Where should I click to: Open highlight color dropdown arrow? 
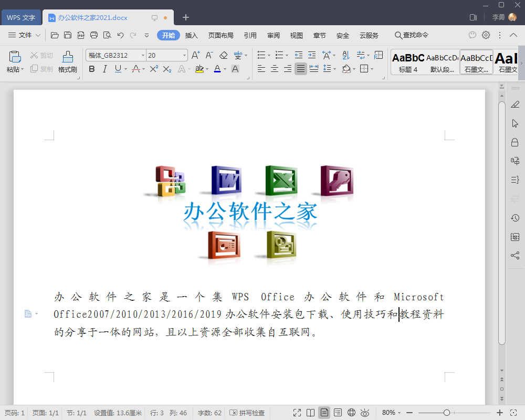(207, 69)
